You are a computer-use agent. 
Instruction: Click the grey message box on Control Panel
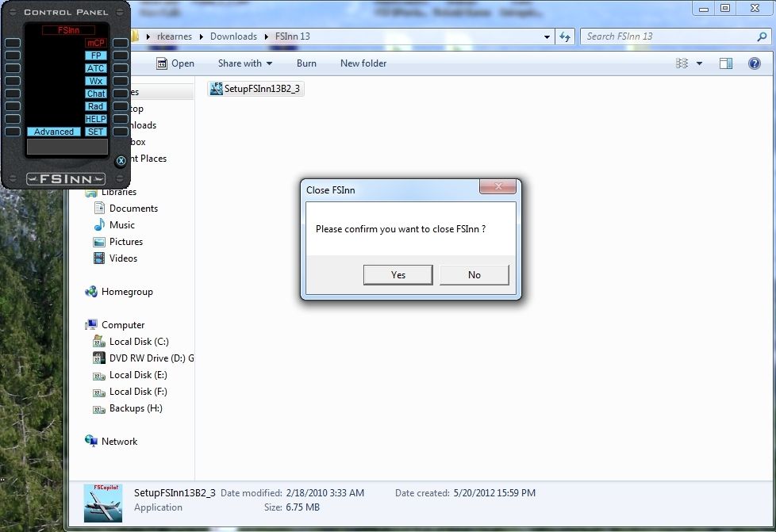[67, 147]
